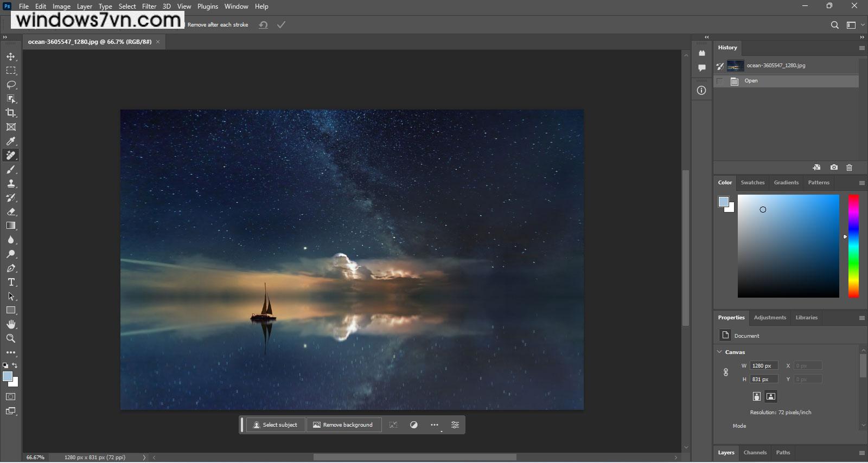Click the Remove background button

343,425
